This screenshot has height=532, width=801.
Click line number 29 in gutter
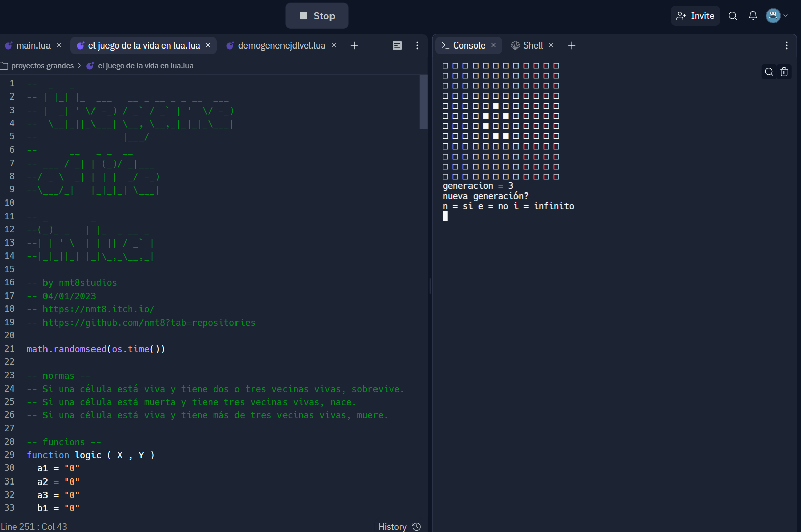click(x=10, y=455)
